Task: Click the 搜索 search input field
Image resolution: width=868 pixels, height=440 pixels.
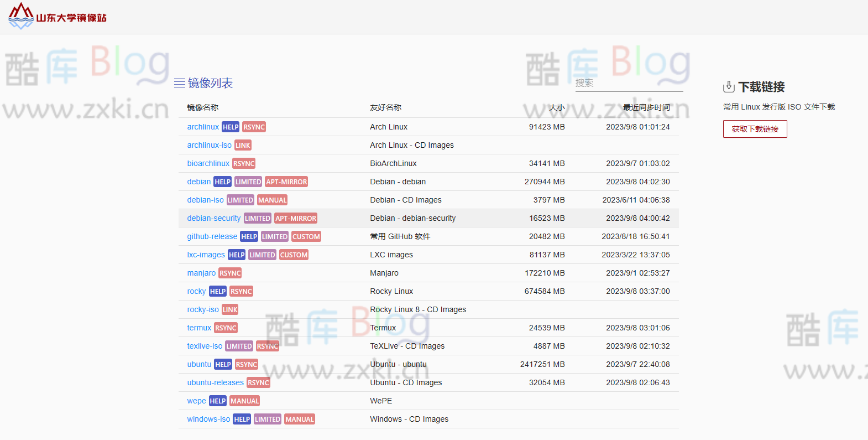Action: pos(629,83)
